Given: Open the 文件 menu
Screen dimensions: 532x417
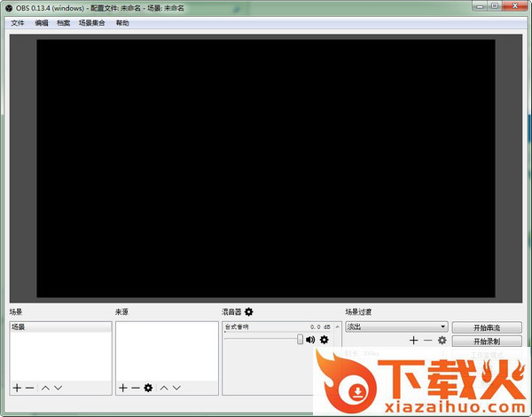Looking at the screenshot, I should click(18, 23).
